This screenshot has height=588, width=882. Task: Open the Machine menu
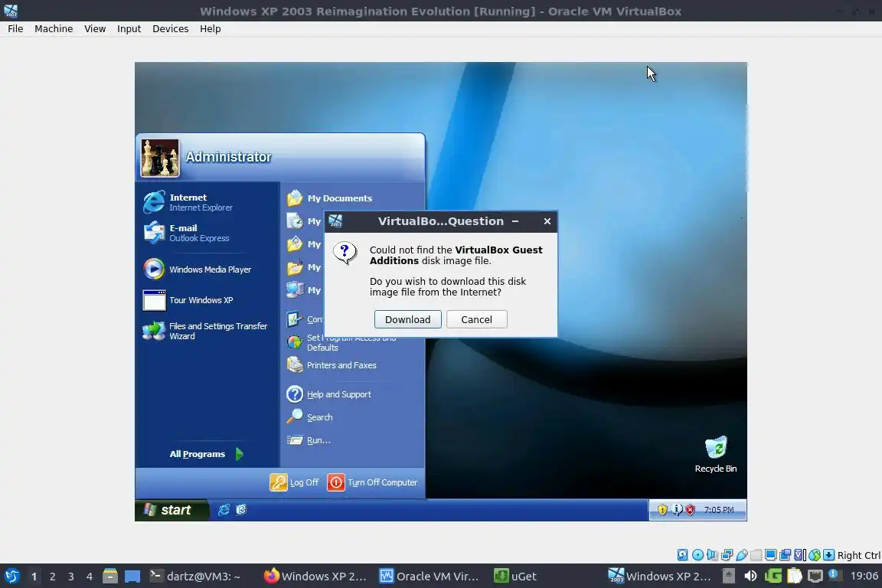pyautogui.click(x=54, y=28)
